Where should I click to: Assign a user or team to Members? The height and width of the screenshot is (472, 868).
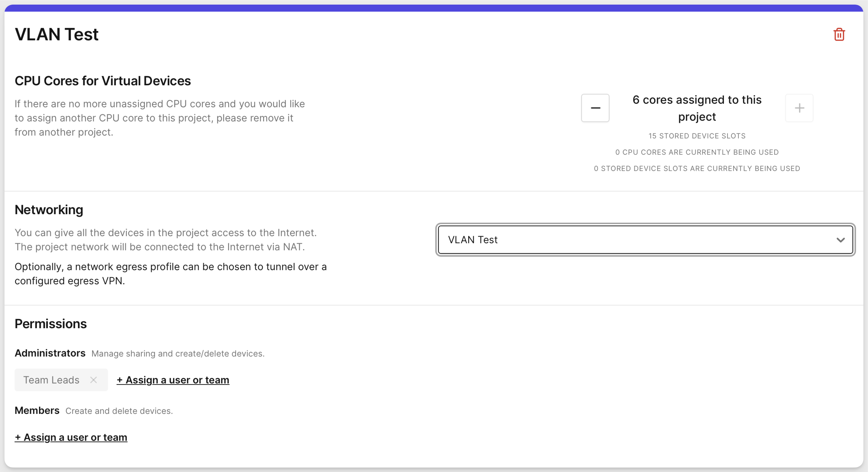71,437
